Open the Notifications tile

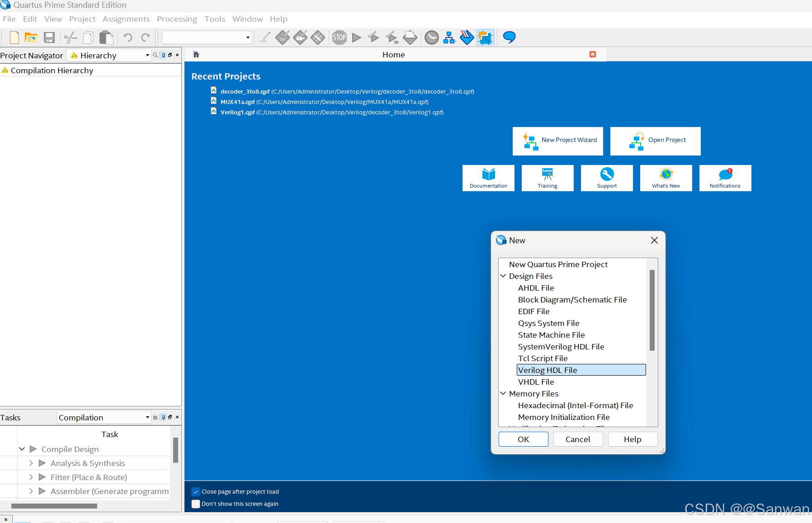(x=725, y=178)
